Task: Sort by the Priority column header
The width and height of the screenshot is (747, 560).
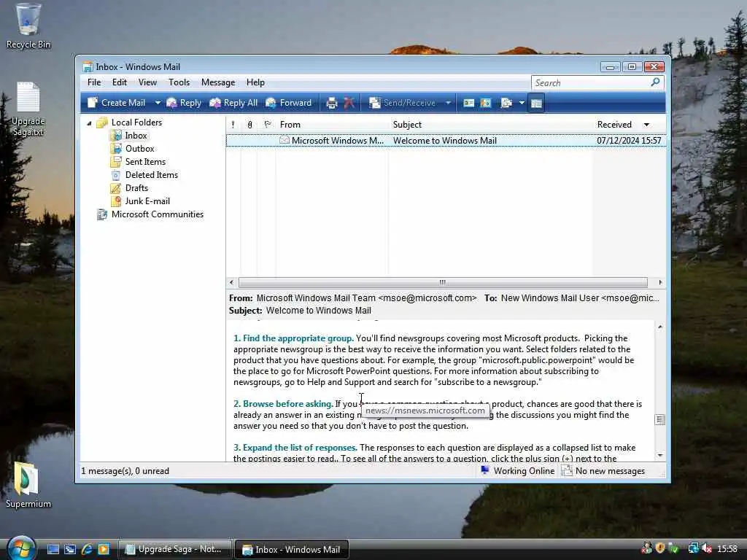Action: click(233, 125)
